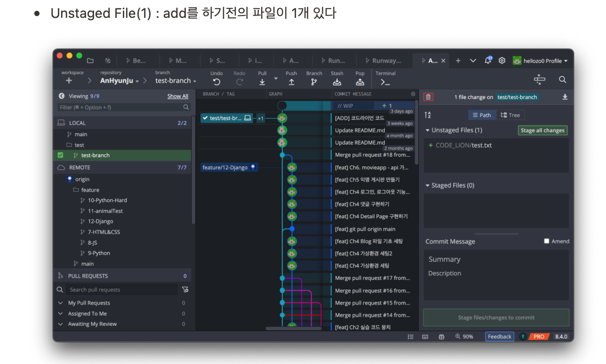This screenshot has width=606, height=364.
Task: Click the GitKraken logo in status bar
Action: click(x=523, y=337)
